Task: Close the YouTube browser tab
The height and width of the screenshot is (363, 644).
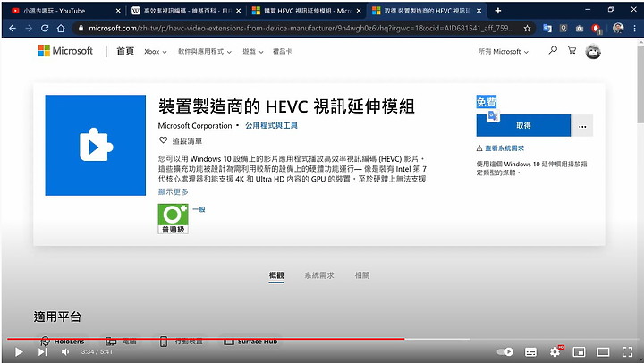Action: pos(118,11)
